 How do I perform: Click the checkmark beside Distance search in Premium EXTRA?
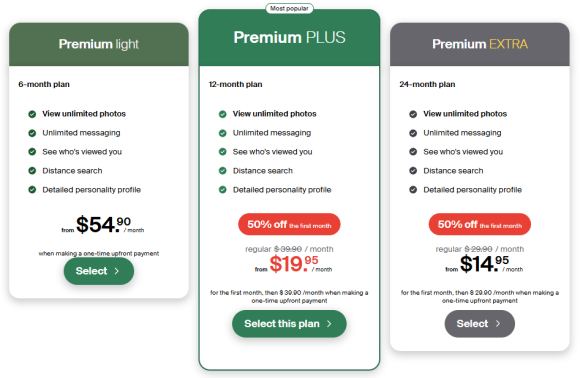[413, 171]
